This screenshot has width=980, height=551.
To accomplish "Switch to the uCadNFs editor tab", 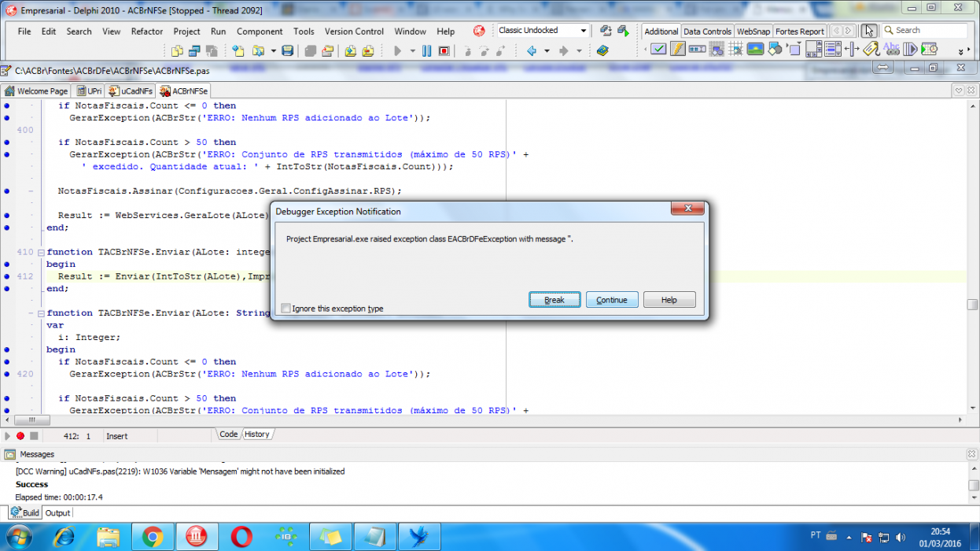I will tap(131, 91).
